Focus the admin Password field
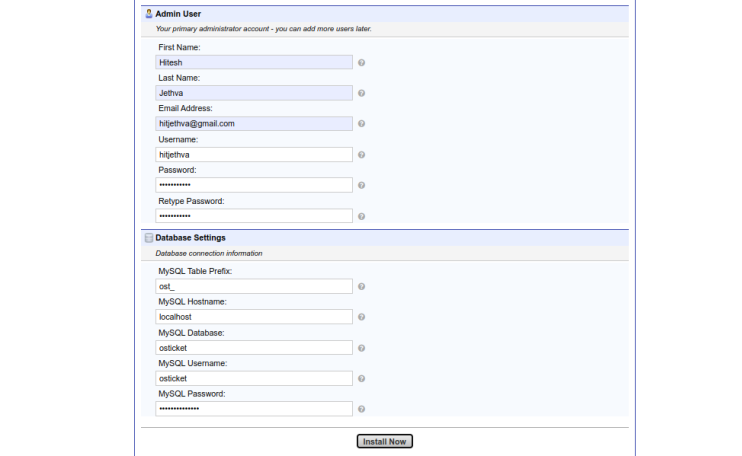Viewport: 742px width, 456px height. tap(254, 185)
